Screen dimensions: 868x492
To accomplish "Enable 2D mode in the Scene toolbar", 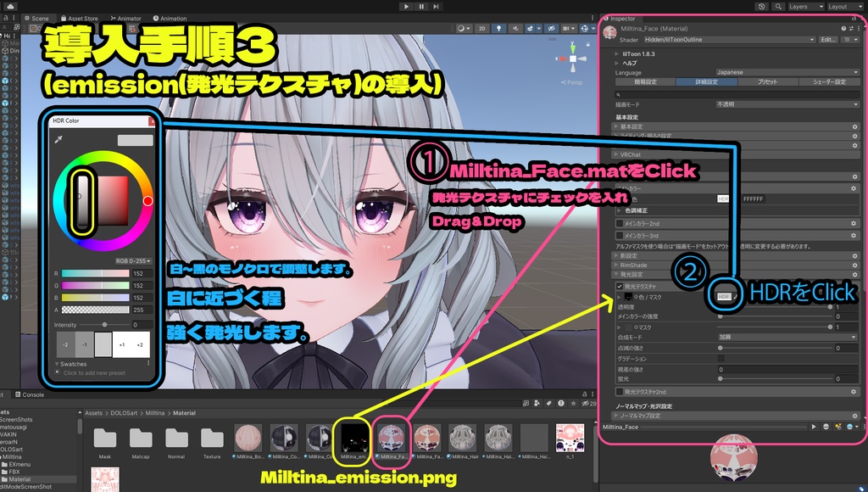I will 481,30.
